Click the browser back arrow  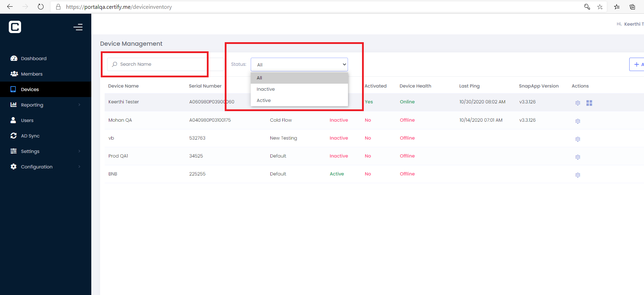click(x=10, y=7)
